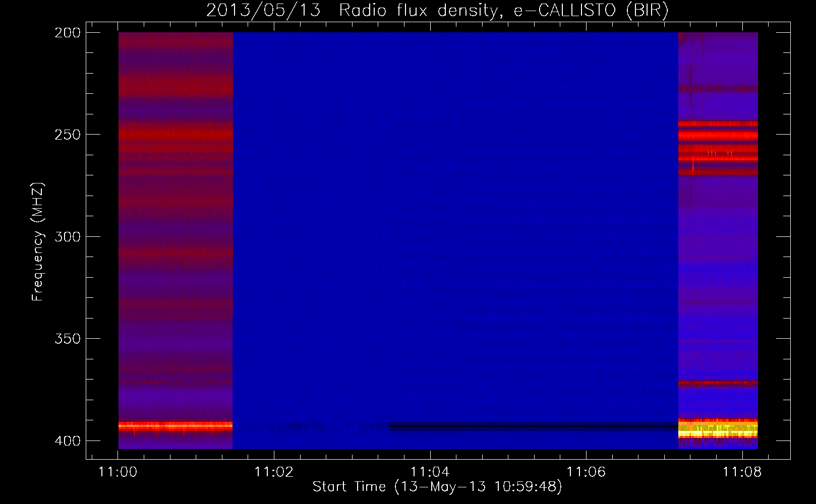Click the plot title text '2013/05/13 Radio flux density'
Screen dimensions: 816x504
coord(352,10)
